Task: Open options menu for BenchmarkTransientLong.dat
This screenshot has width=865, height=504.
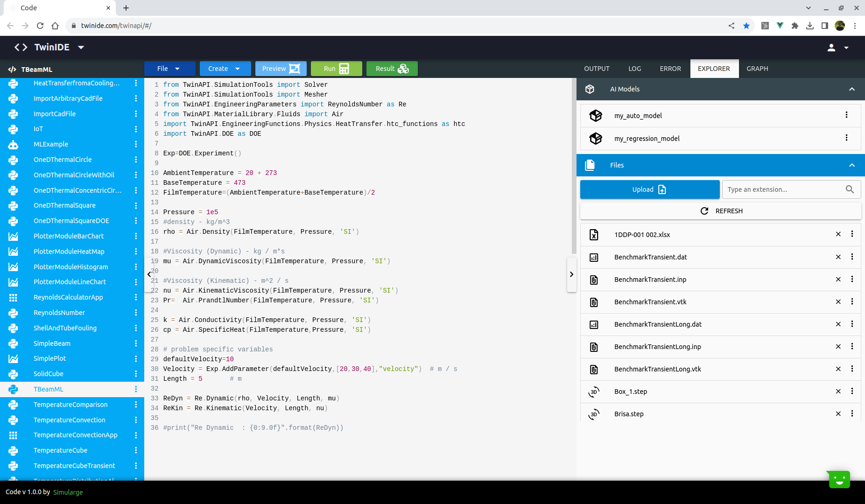Action: coord(852,324)
